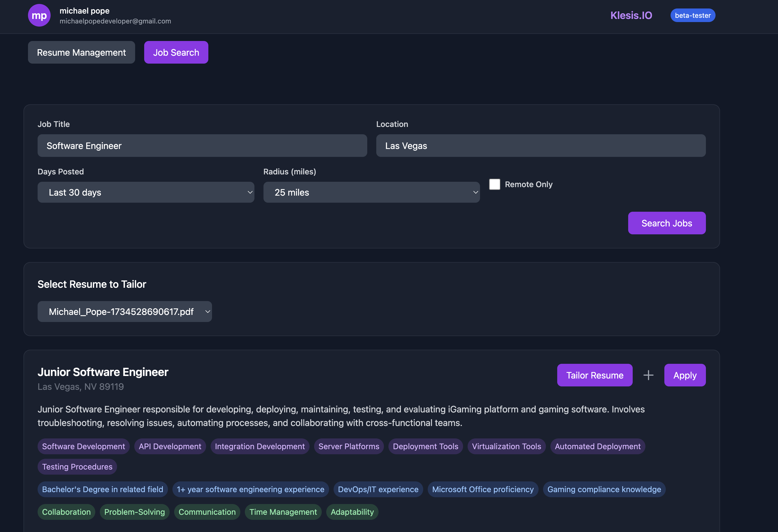Focus the Job Title input field
This screenshot has height=532, width=778.
click(202, 146)
